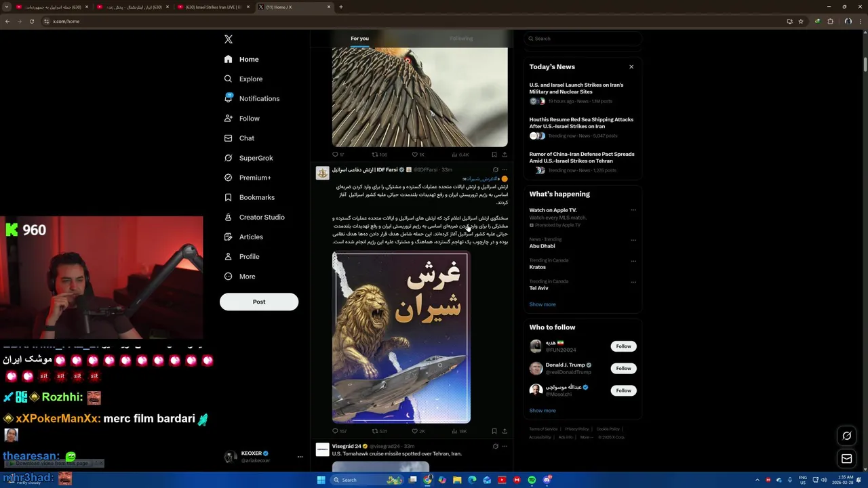Screen dimensions: 868x488
Task: Open options for Apple TV promoted item
Action: click(633, 210)
